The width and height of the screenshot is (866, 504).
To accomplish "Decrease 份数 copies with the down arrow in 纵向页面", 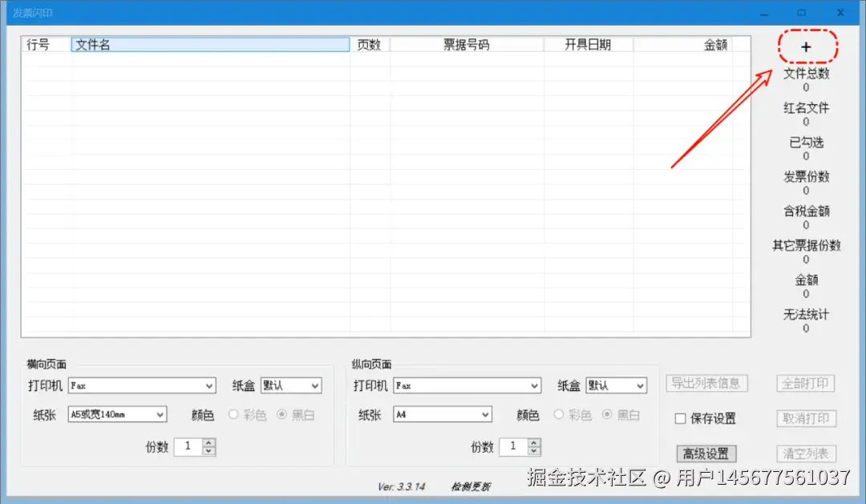I will click(532, 451).
